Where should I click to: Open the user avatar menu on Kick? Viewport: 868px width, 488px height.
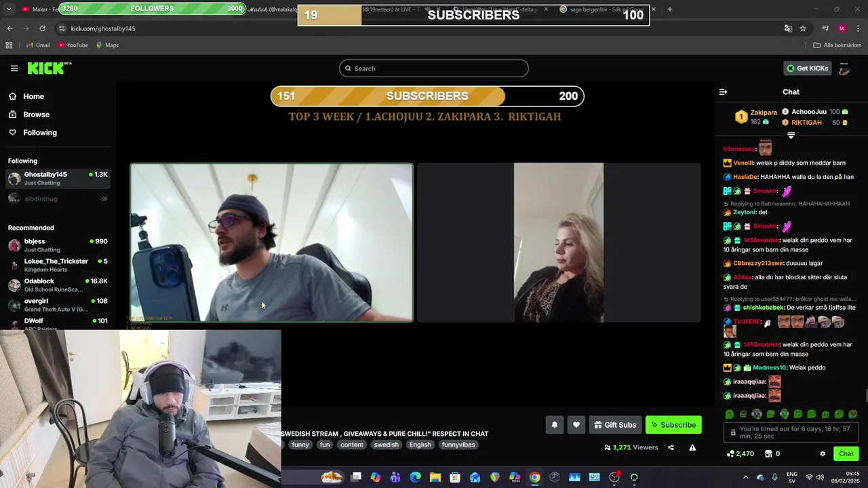[x=844, y=68]
